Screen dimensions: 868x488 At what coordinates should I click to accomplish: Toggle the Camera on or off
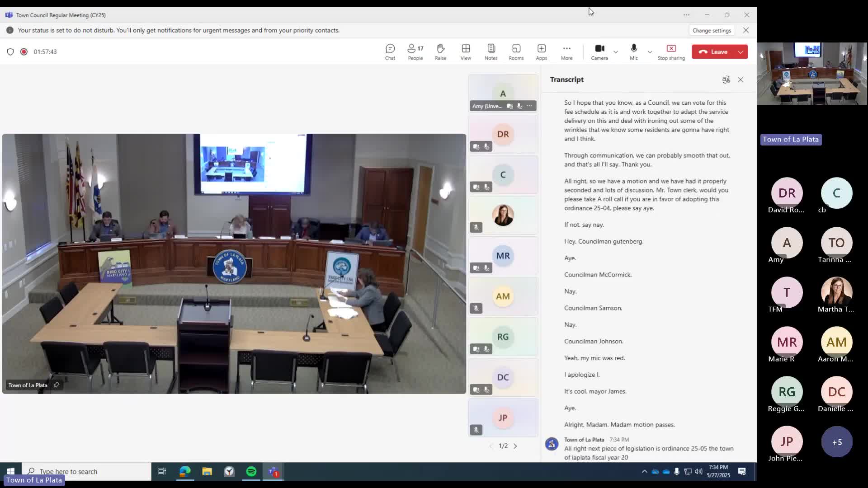pyautogui.click(x=599, y=52)
